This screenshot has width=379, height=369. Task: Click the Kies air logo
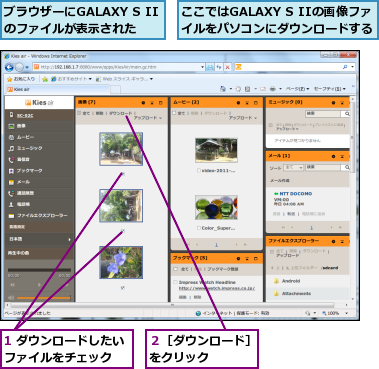click(39, 103)
